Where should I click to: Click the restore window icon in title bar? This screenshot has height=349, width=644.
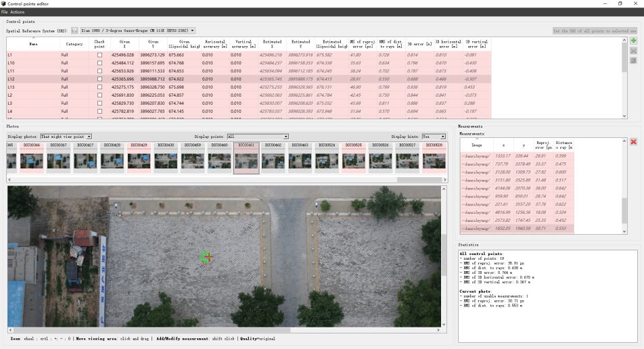[x=620, y=3]
